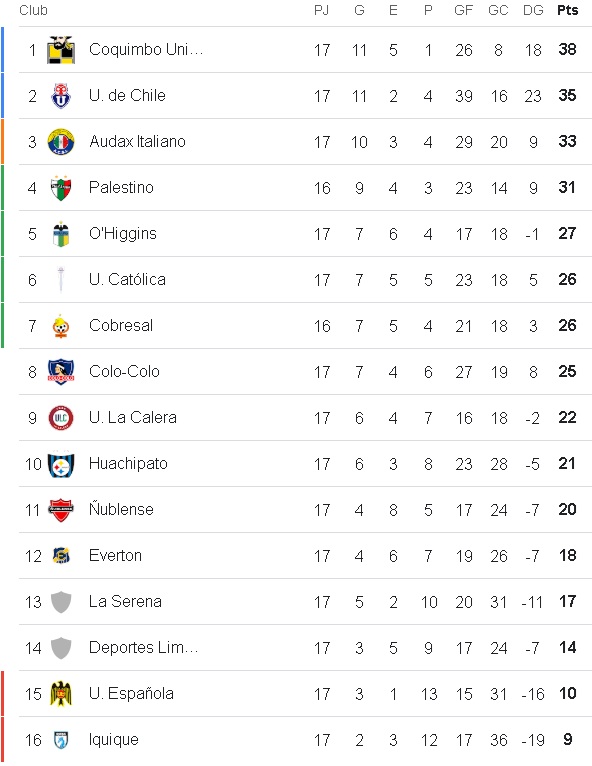Click Coquimbo's 38 points value

(568, 49)
